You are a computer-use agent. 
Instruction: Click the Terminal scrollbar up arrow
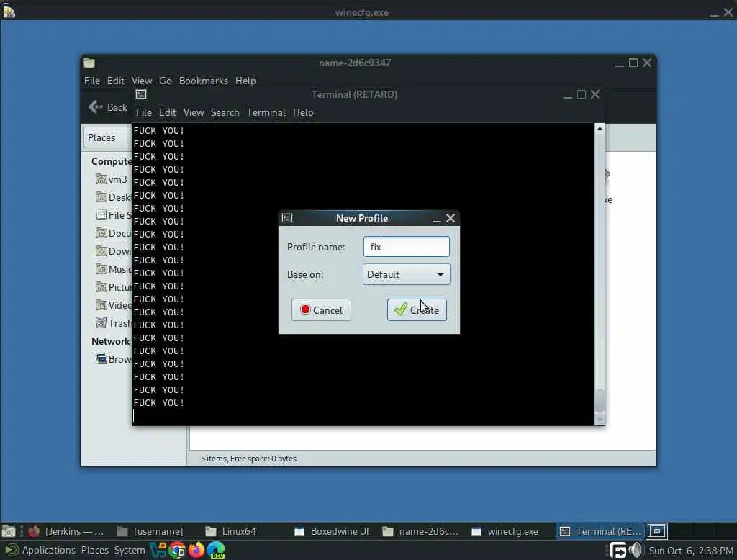(x=600, y=128)
